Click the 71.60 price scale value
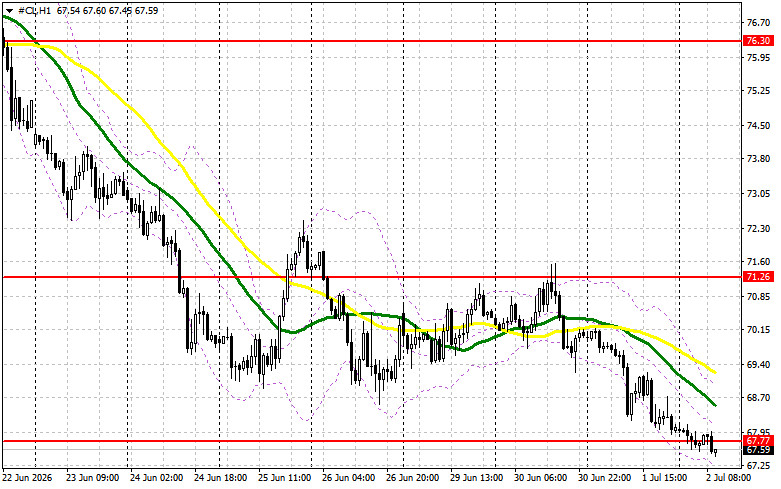 point(759,261)
